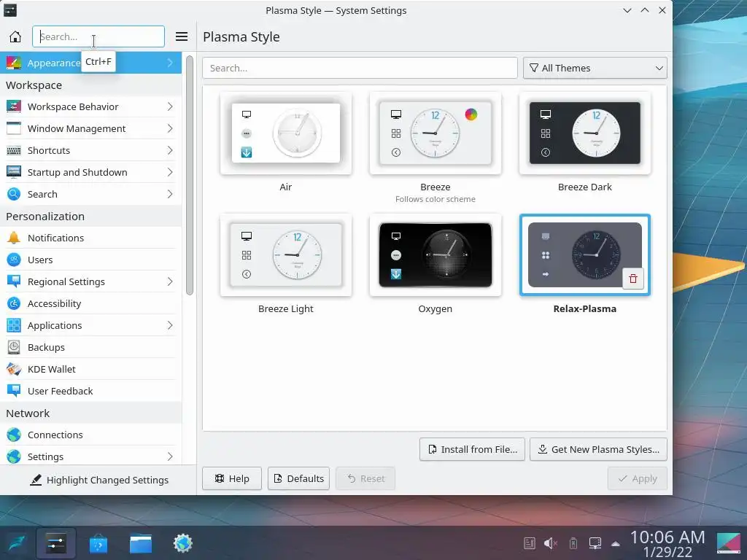
Task: Click the Defaults button
Action: [298, 478]
